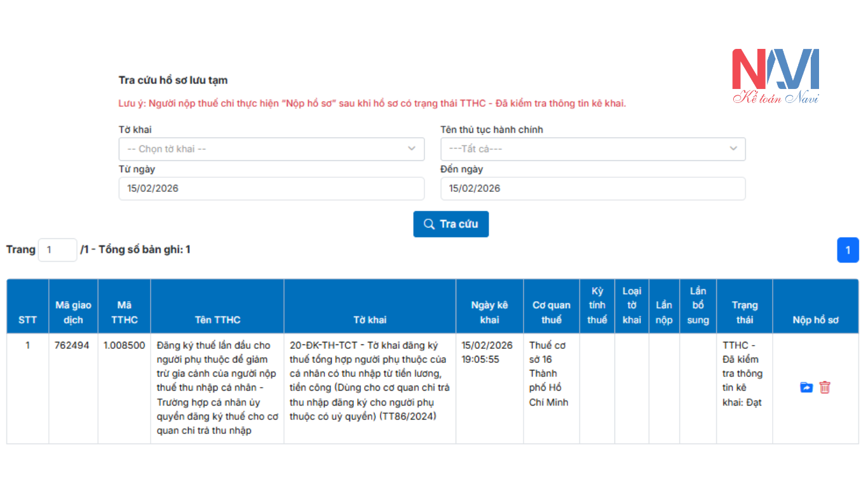This screenshot has width=868, height=488.
Task: Click the Đến ngày date field
Action: [592, 188]
